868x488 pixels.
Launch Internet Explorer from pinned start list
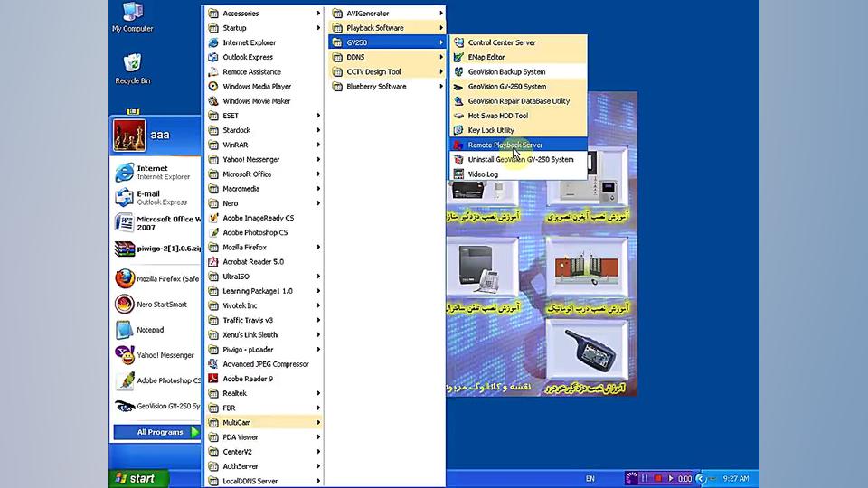[156, 172]
